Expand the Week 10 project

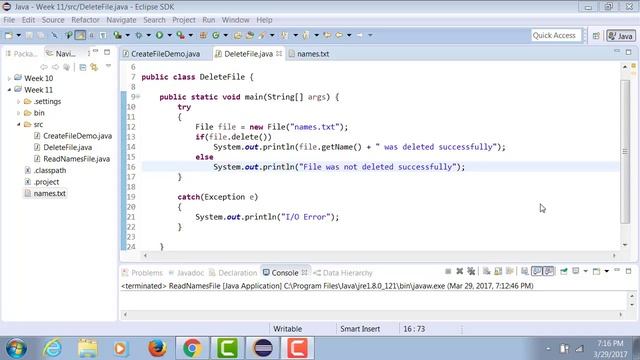(x=9, y=78)
